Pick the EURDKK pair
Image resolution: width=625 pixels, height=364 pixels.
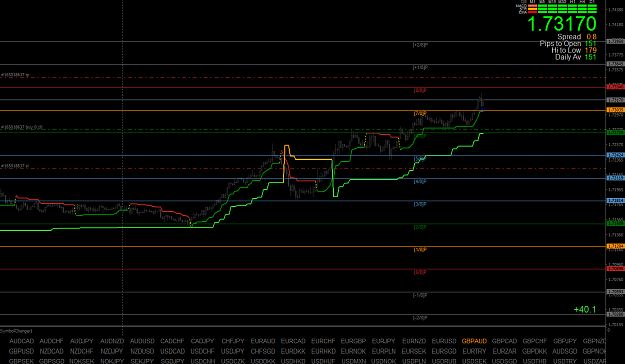293,351
